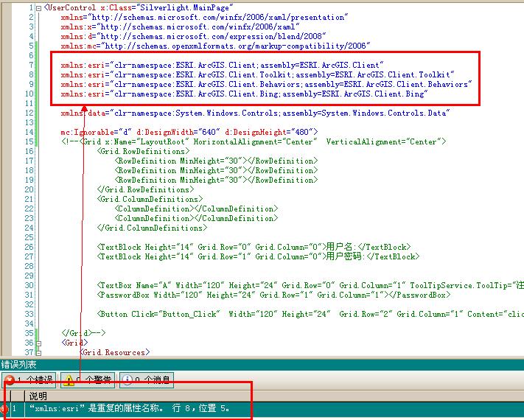
Task: Click the commented Grid x:Name="LayoutRoot" line
Action: [254, 141]
